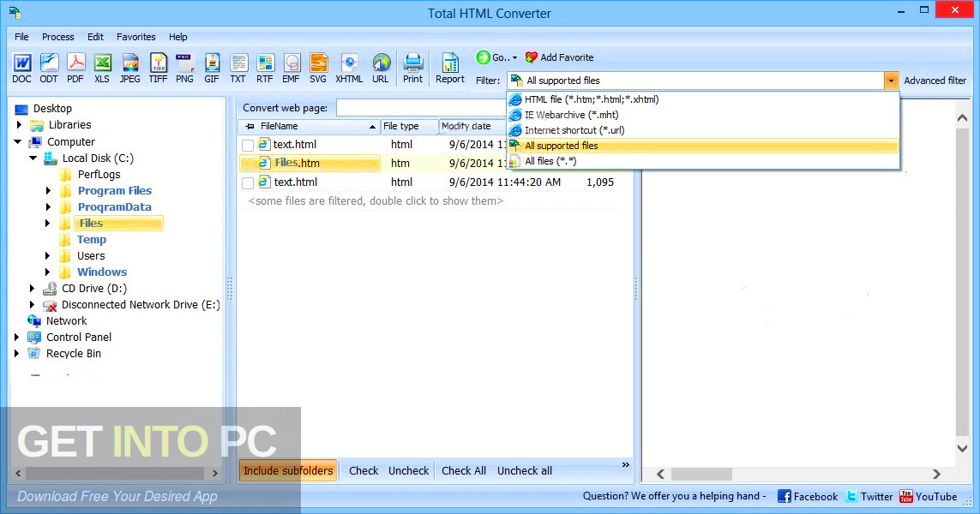Expand the Program Files folder
Screen dimensions: 980x514
48,190
